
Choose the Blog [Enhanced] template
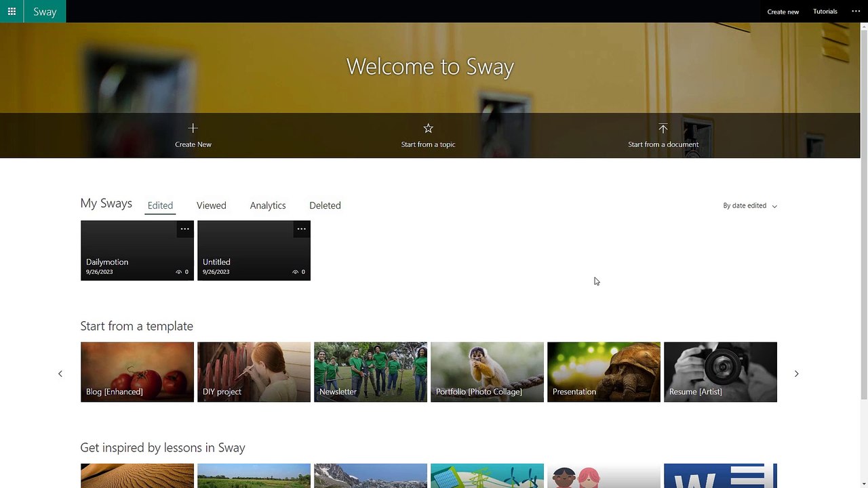coord(137,372)
